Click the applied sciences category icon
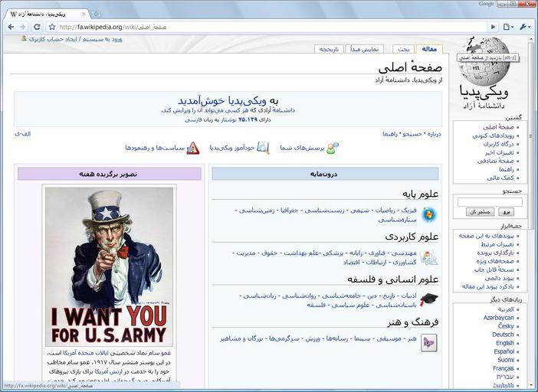538x392 pixels. pos(429,257)
